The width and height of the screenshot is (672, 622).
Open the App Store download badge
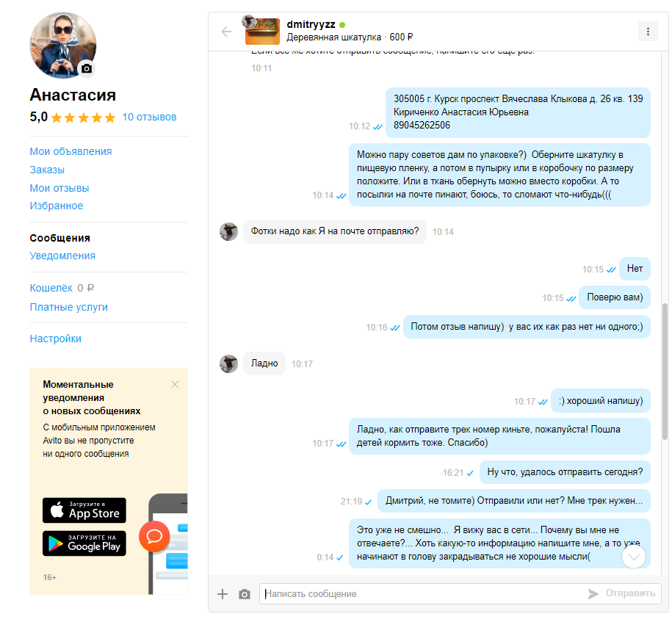[x=84, y=510]
